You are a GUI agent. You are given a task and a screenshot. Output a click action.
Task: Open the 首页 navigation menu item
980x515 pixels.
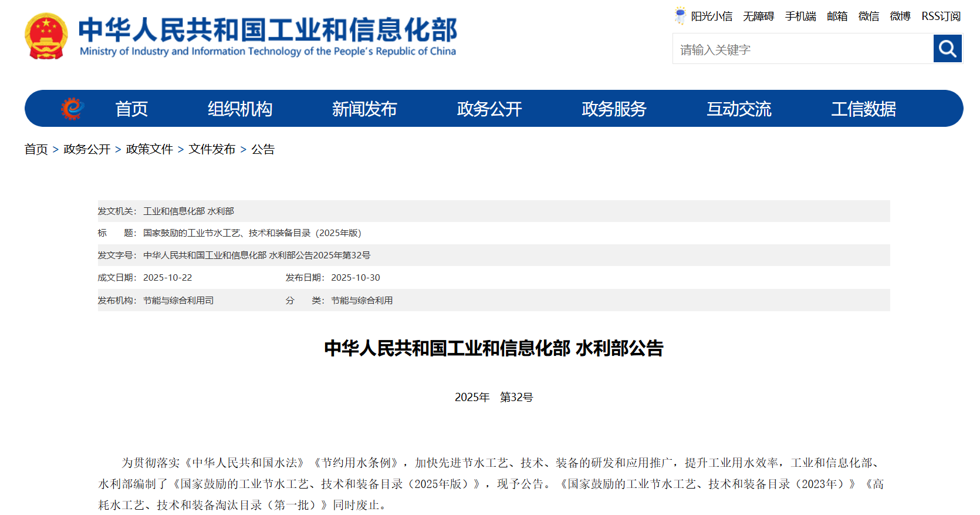(131, 109)
